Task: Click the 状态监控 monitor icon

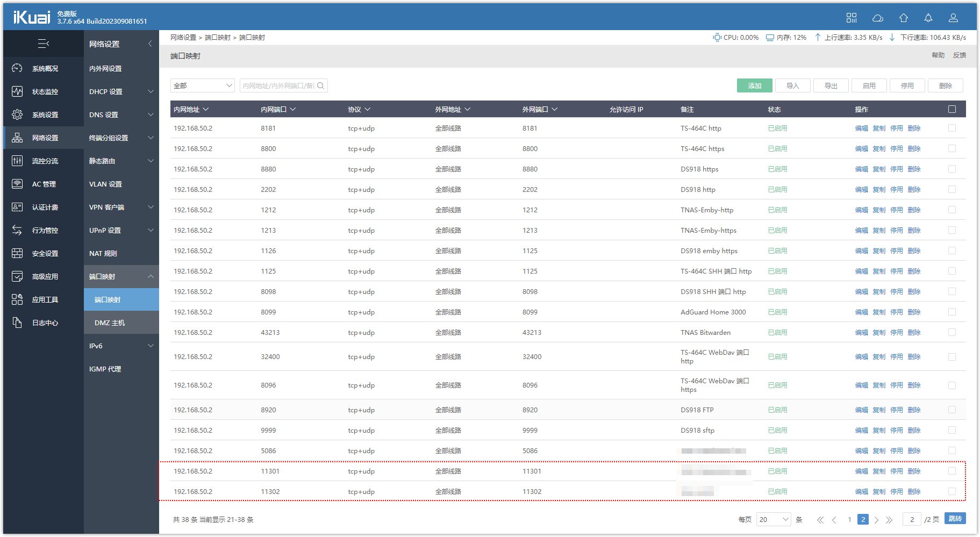Action: (x=17, y=91)
